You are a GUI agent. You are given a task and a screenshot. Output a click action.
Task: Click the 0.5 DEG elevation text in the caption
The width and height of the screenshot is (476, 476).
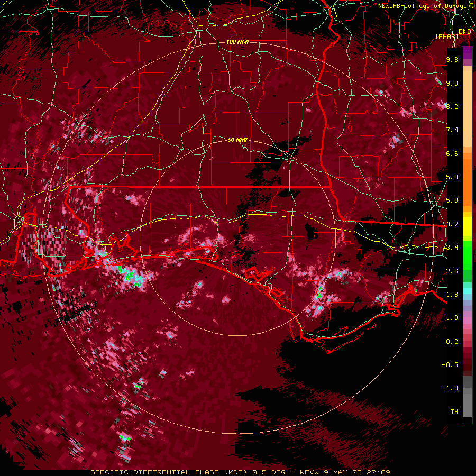(269, 472)
